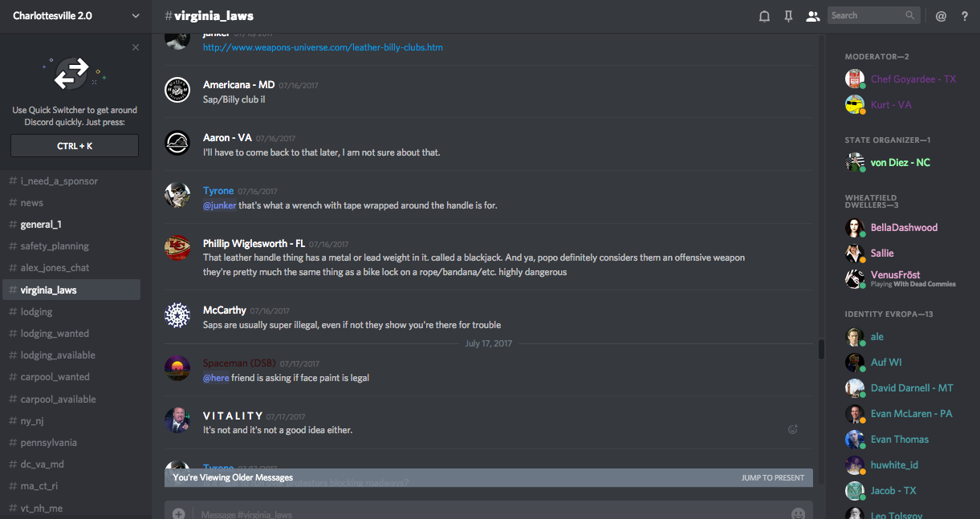The width and height of the screenshot is (980, 519).
Task: Click the chat scrollbar thumb
Action: (x=821, y=349)
